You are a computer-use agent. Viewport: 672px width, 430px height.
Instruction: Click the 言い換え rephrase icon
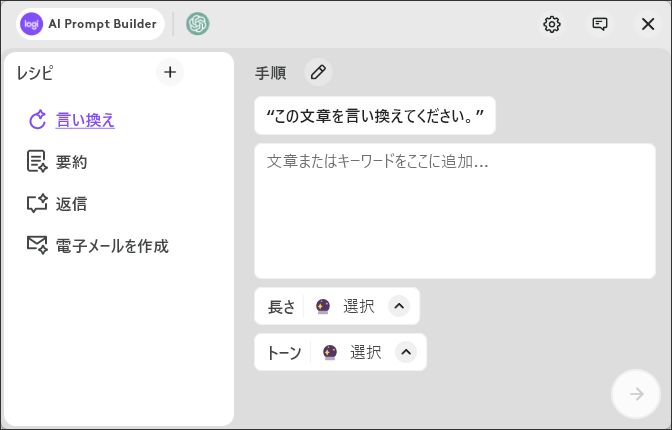tap(37, 120)
